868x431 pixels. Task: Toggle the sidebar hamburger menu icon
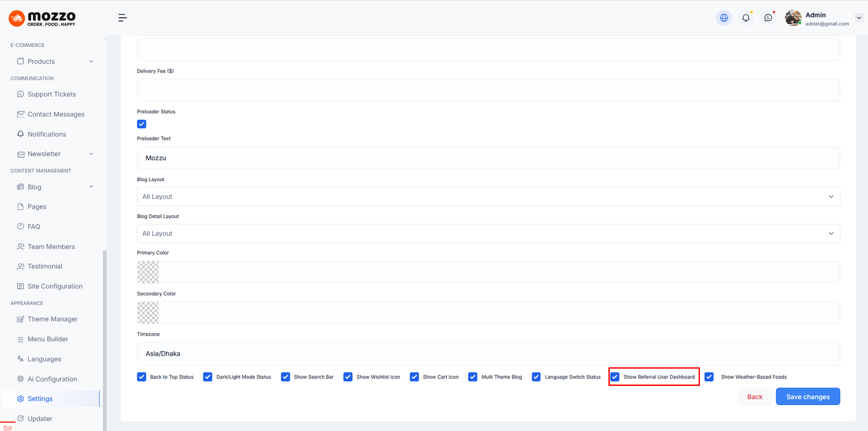click(123, 18)
